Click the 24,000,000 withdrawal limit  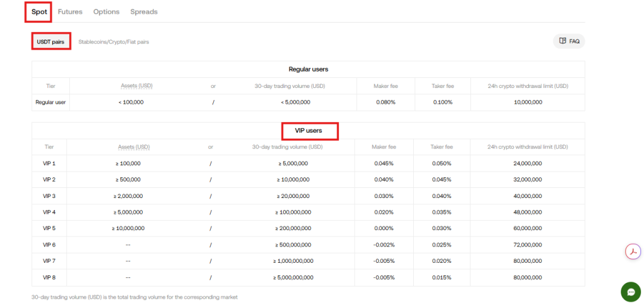[x=528, y=163]
